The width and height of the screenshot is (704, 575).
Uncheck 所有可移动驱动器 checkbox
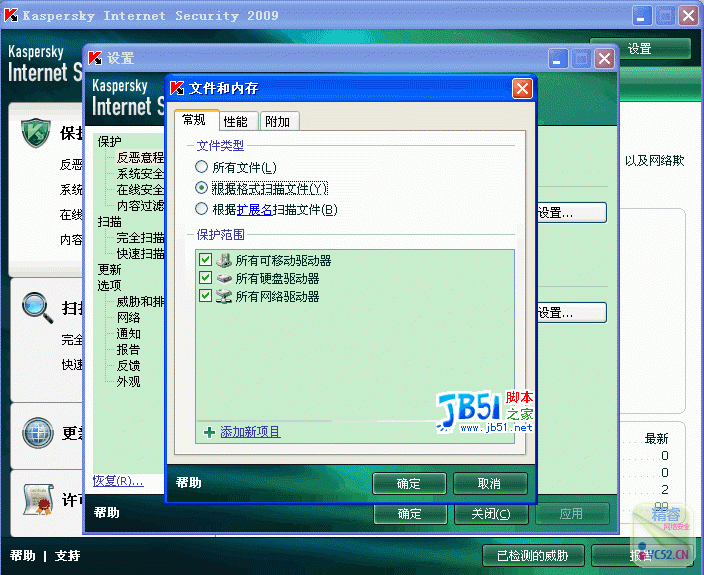205,259
